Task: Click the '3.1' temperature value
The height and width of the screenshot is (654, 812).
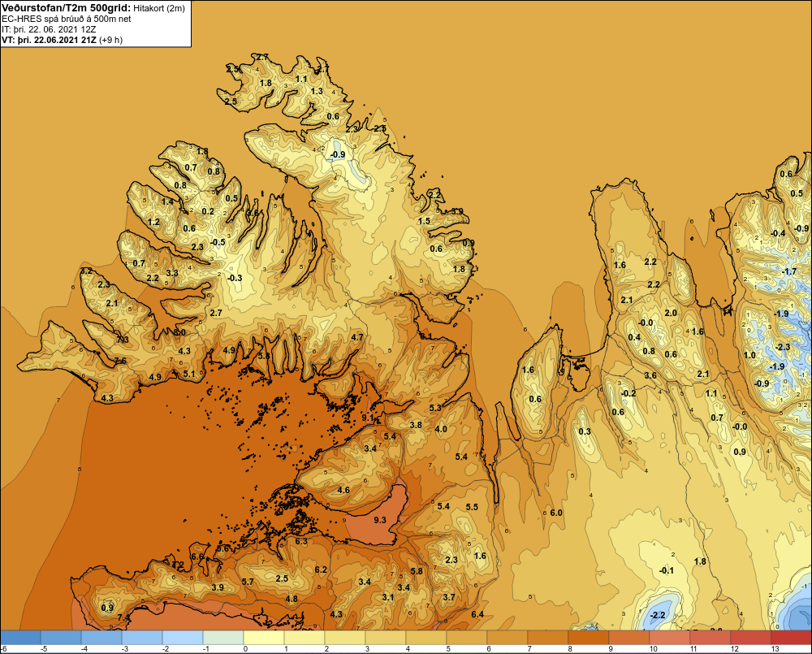Action: (388, 597)
